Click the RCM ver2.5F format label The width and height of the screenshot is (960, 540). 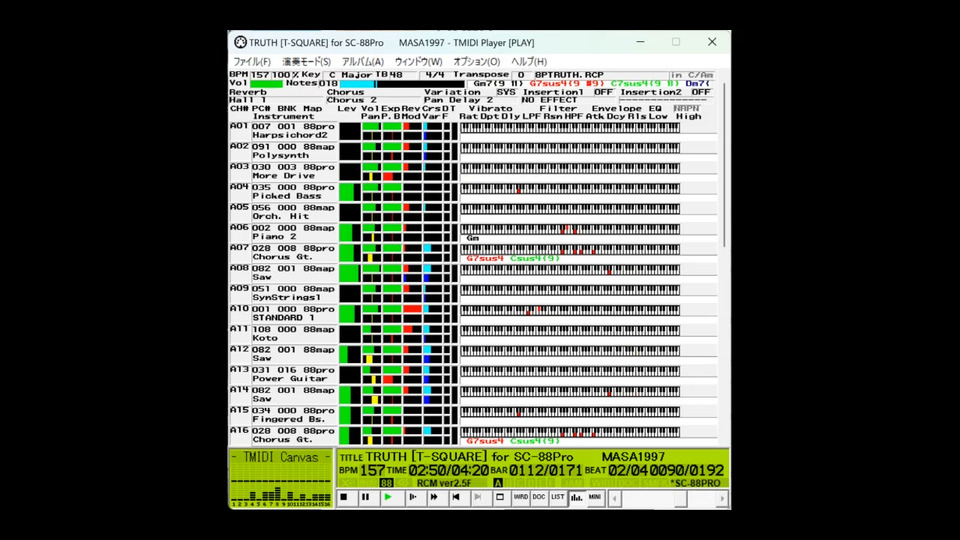tap(444, 483)
